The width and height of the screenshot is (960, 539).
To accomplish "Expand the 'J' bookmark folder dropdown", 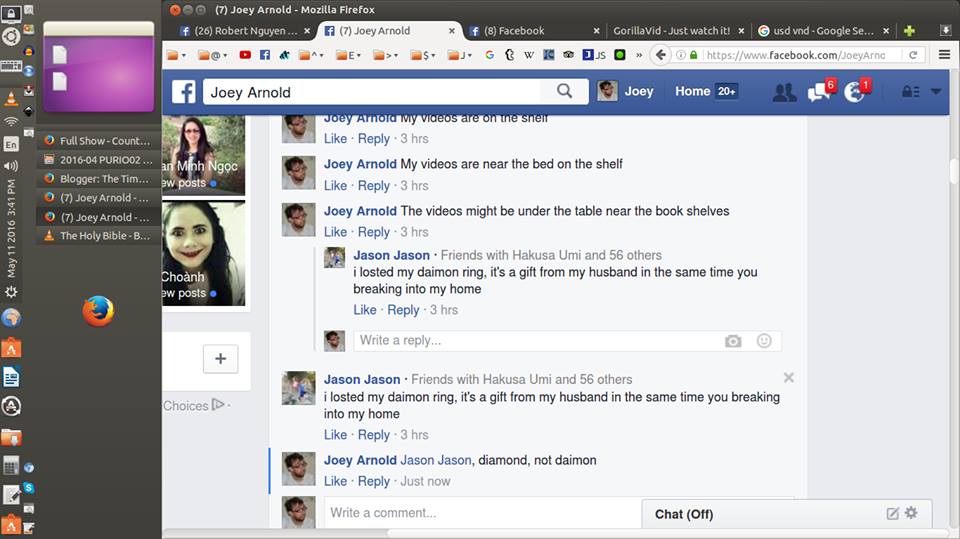I will click(x=460, y=55).
